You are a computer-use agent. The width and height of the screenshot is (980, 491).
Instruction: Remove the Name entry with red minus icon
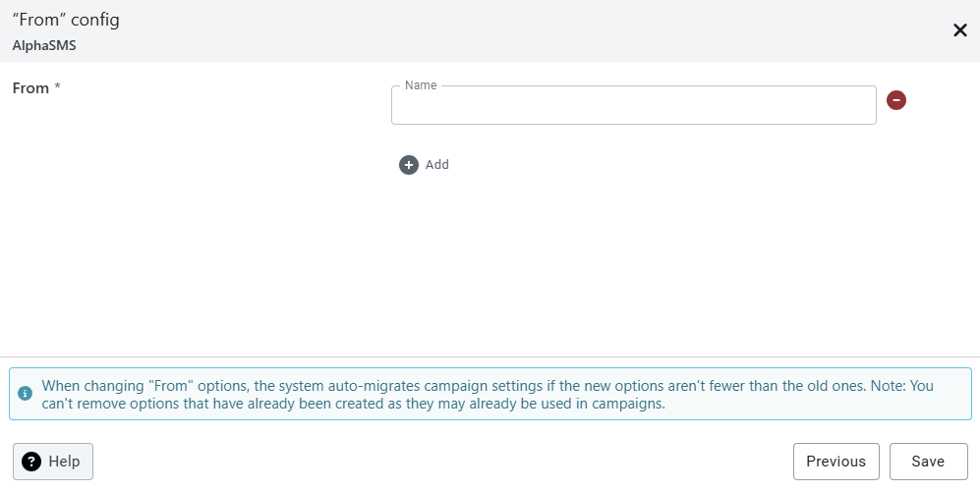pyautogui.click(x=895, y=100)
